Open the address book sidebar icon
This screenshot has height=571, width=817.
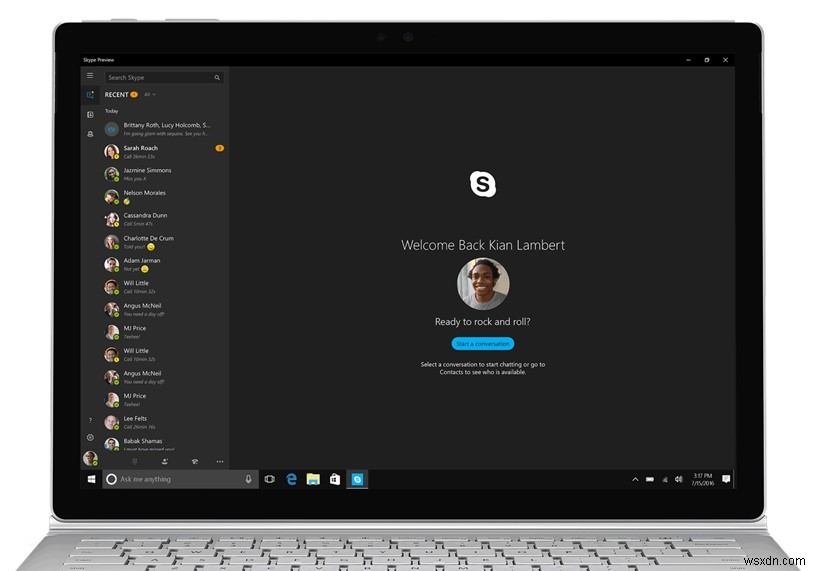[90, 115]
